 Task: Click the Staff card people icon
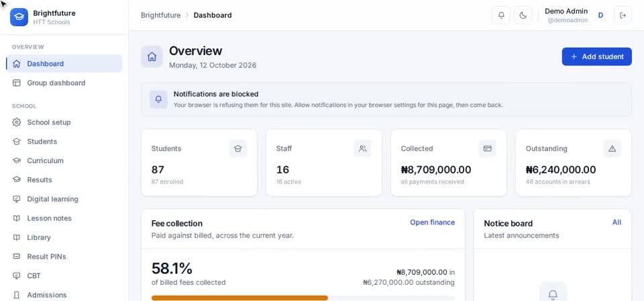pyautogui.click(x=363, y=148)
